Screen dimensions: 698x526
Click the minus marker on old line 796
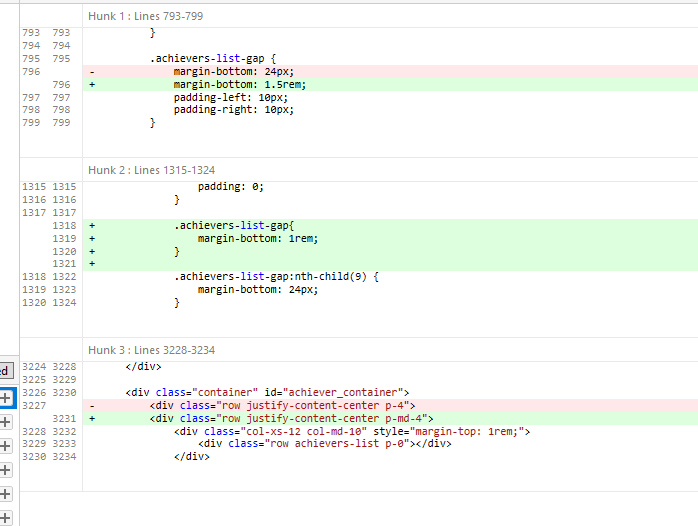(x=92, y=72)
